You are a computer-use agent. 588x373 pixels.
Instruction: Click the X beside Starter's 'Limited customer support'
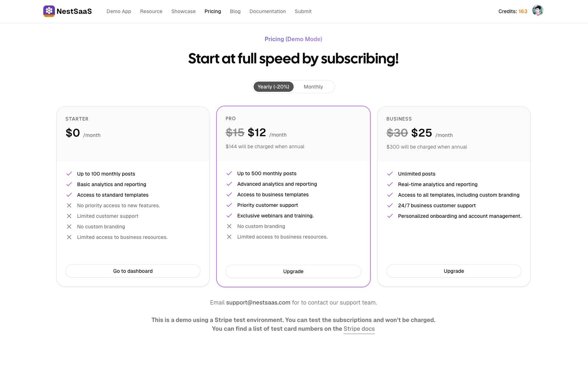69,216
